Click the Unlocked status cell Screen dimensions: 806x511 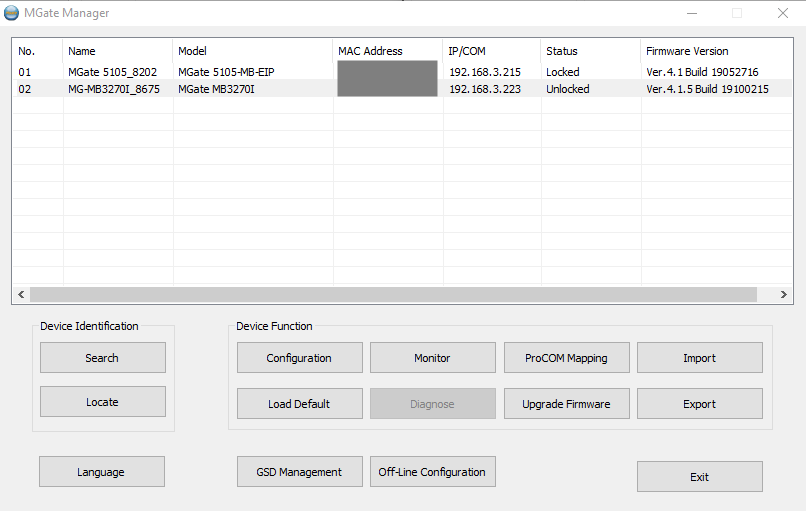pyautogui.click(x=568, y=89)
